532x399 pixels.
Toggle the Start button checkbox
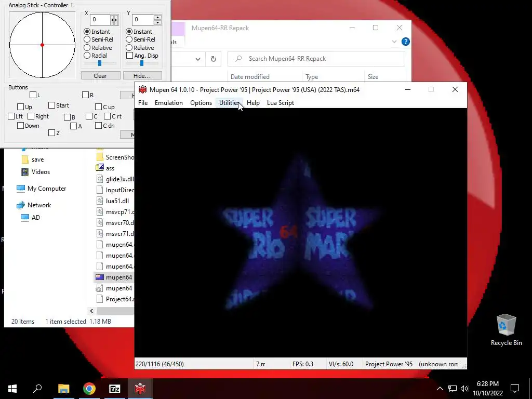tap(51, 105)
